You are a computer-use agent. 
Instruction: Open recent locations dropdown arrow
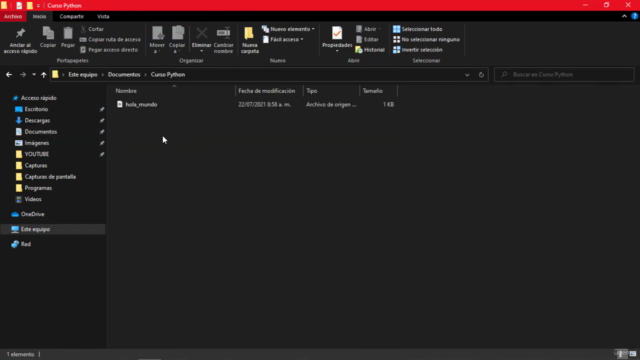tap(34, 75)
